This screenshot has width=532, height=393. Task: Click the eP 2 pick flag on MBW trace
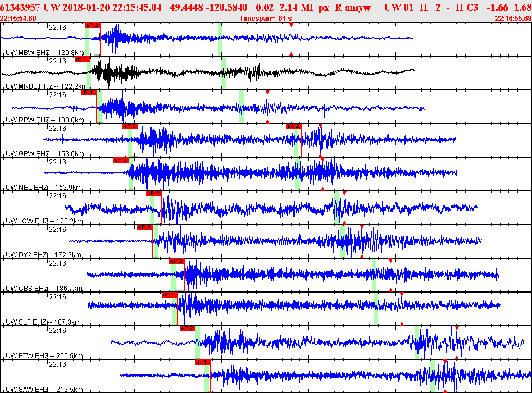point(92,25)
